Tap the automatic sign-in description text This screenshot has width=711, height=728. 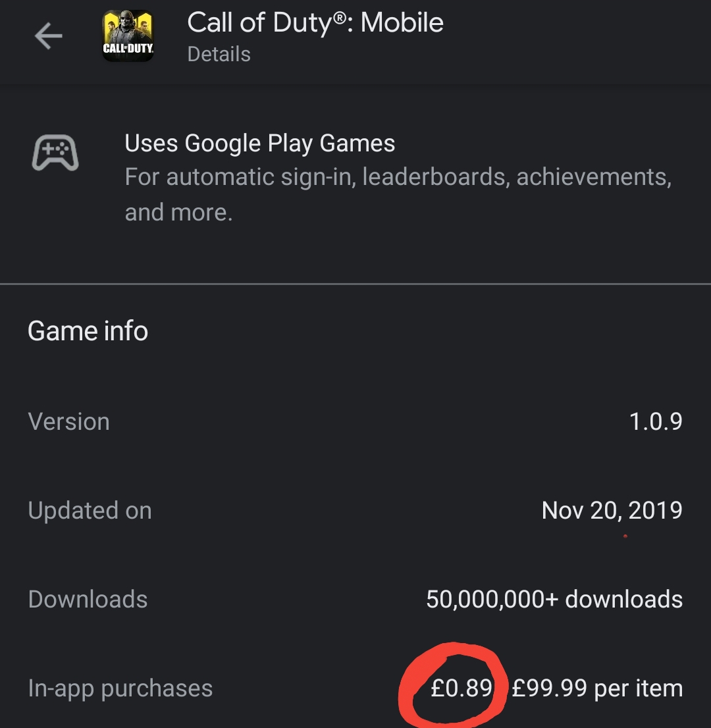pos(398,195)
